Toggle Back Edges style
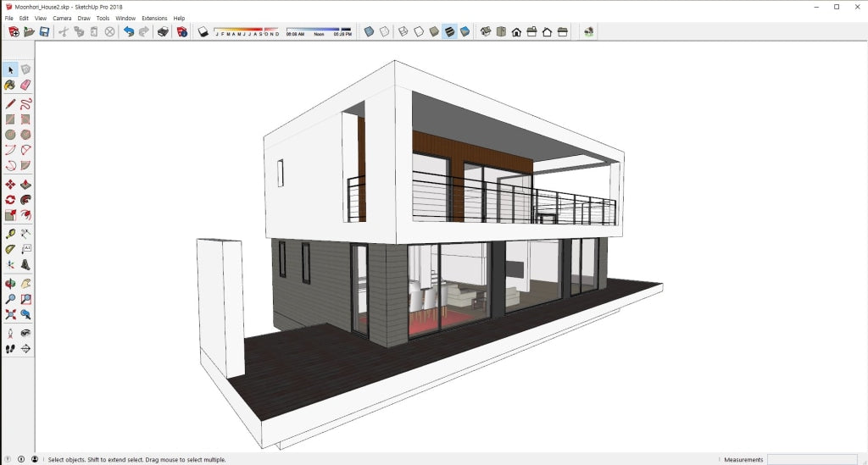Viewport: 868px width, 465px height. click(x=384, y=32)
